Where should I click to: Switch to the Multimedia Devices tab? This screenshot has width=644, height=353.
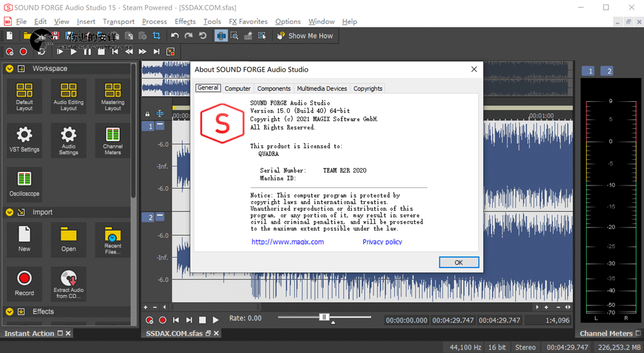pos(322,88)
